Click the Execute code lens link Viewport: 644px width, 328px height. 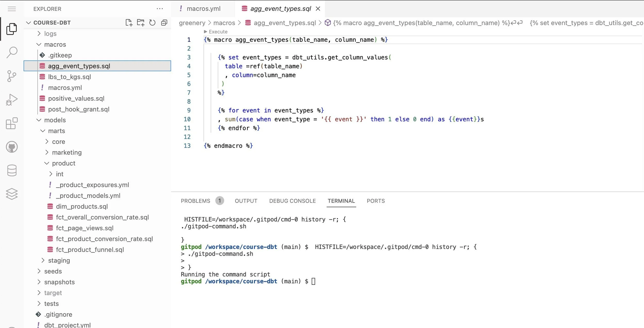point(218,32)
